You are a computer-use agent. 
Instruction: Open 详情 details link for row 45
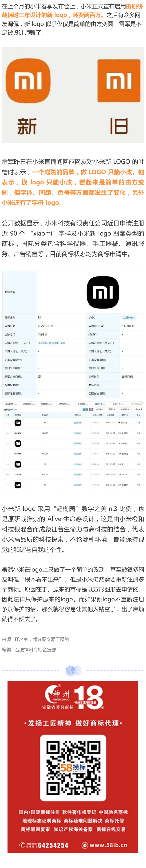coord(138,464)
